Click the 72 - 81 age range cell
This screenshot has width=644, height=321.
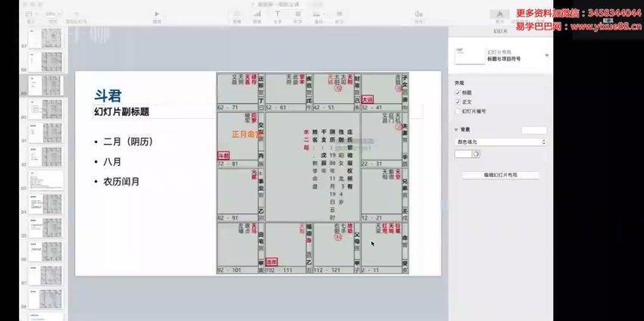[x=229, y=164]
